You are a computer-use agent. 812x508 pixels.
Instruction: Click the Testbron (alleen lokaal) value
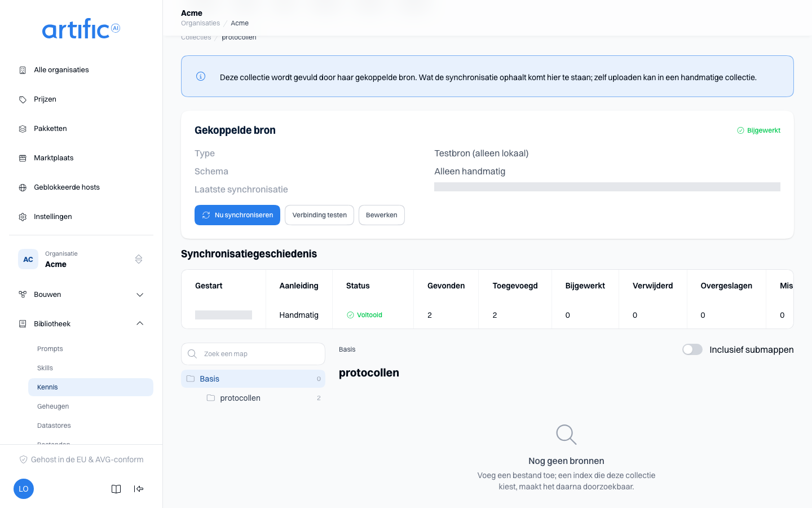(x=482, y=154)
